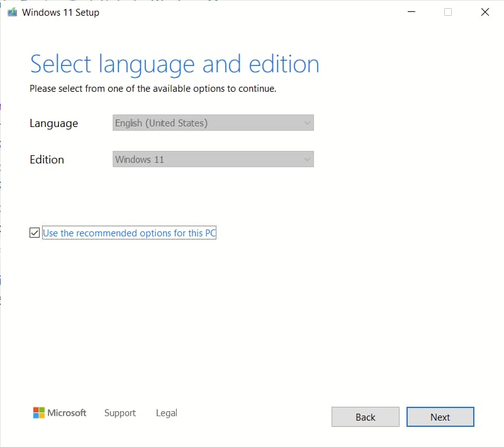Open the Support page

coord(120,413)
